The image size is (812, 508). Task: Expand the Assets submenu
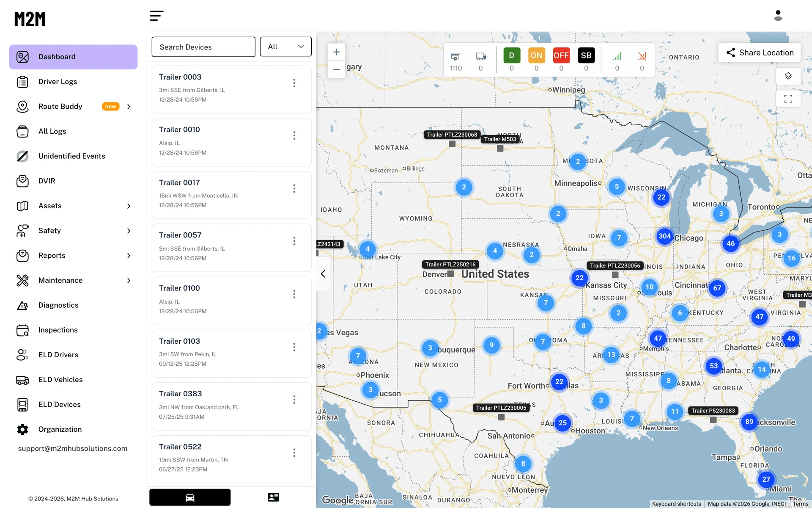click(x=129, y=206)
